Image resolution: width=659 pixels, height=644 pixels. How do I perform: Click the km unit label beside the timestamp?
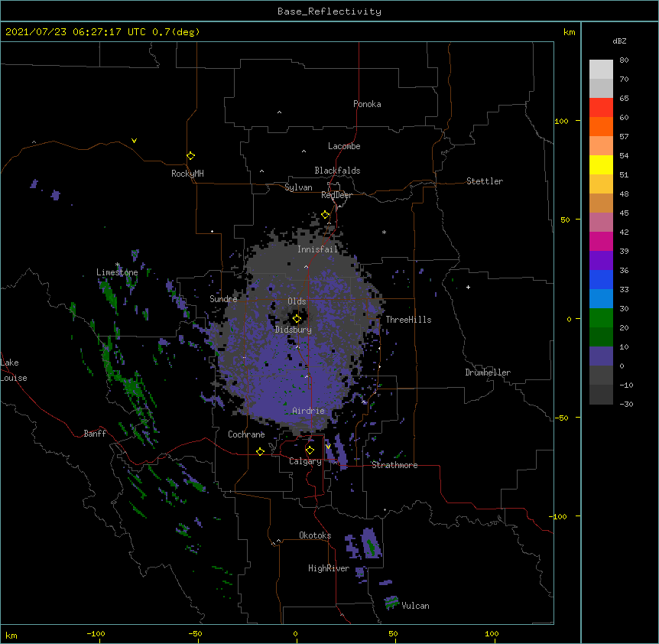point(570,32)
